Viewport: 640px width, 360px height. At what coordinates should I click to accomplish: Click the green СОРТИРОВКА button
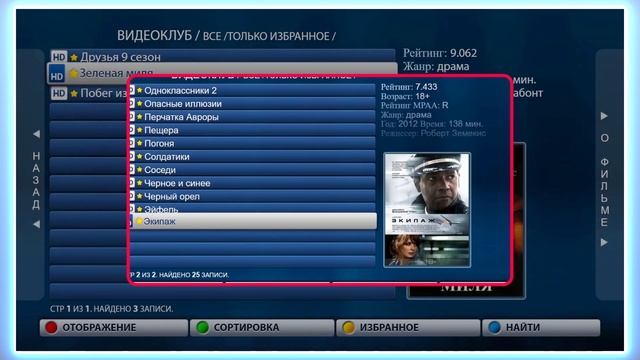click(262, 327)
